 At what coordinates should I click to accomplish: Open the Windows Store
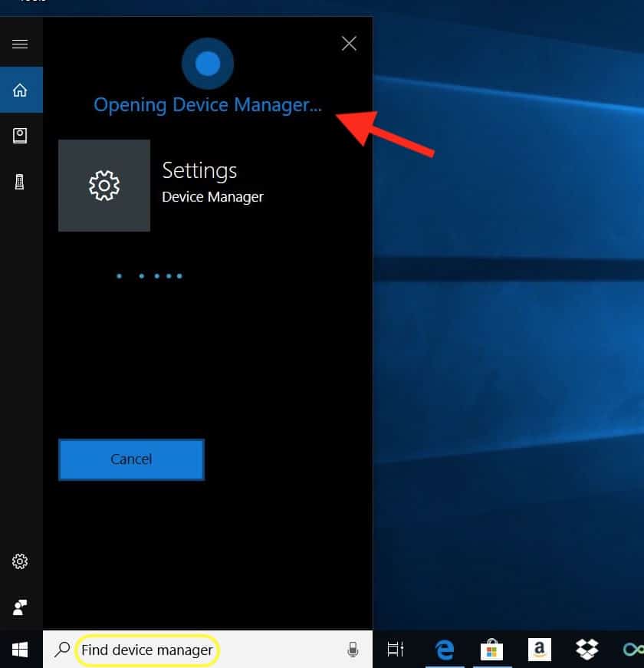pos(491,650)
